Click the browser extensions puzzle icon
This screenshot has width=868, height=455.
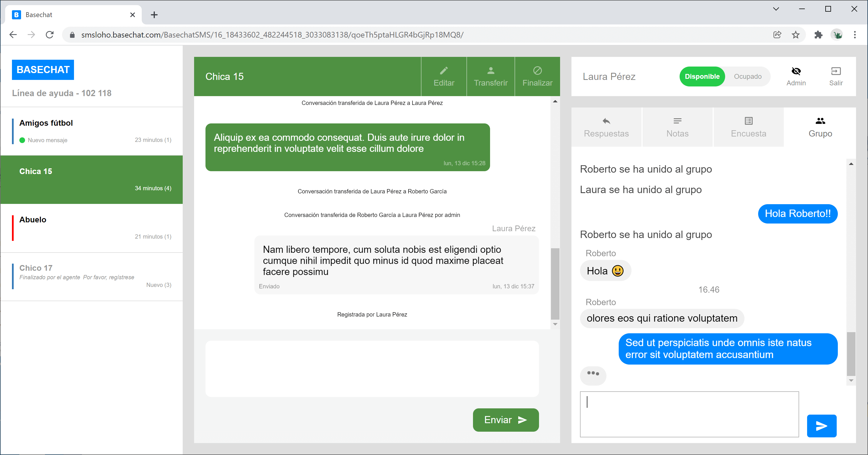click(x=818, y=35)
